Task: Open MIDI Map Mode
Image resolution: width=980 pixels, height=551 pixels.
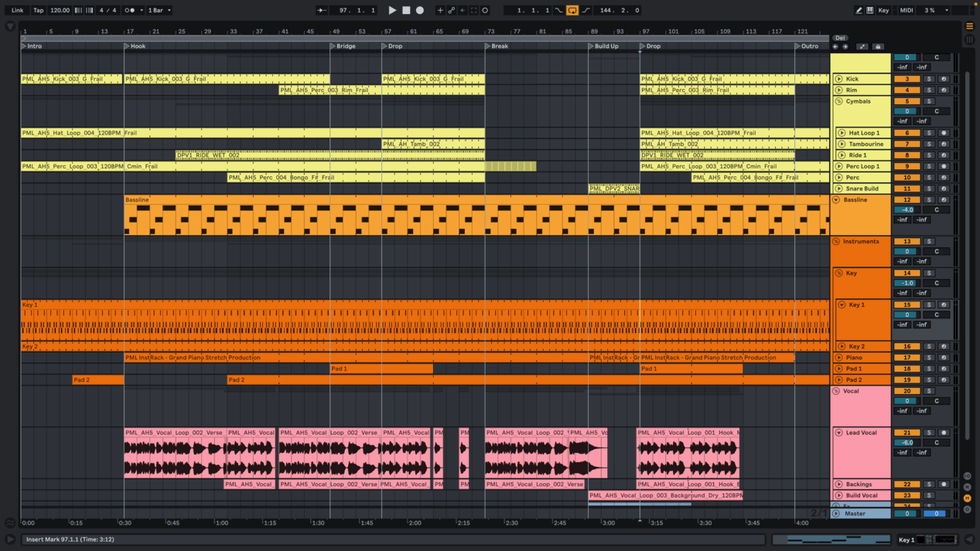Action: tap(907, 11)
